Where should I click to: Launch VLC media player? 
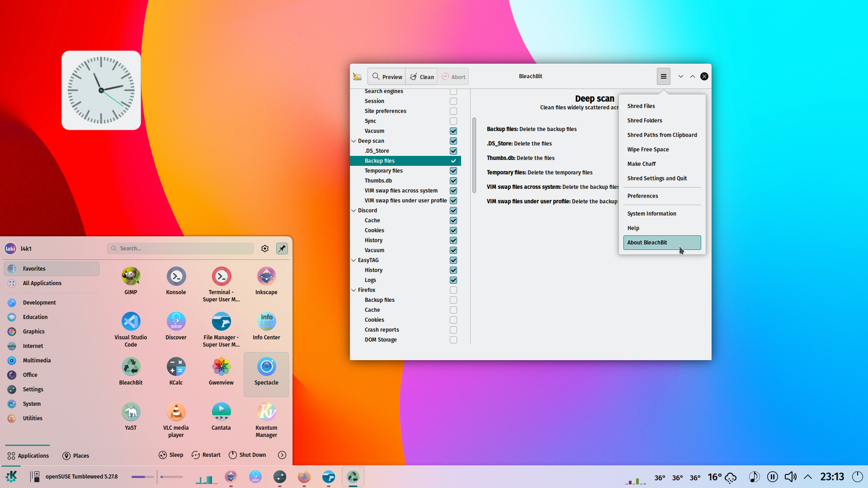point(176,420)
